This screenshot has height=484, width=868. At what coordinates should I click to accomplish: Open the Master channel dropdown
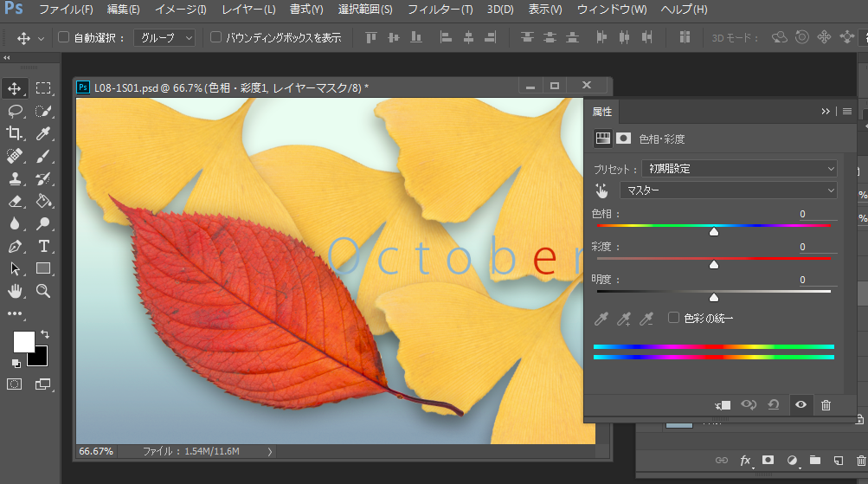728,190
